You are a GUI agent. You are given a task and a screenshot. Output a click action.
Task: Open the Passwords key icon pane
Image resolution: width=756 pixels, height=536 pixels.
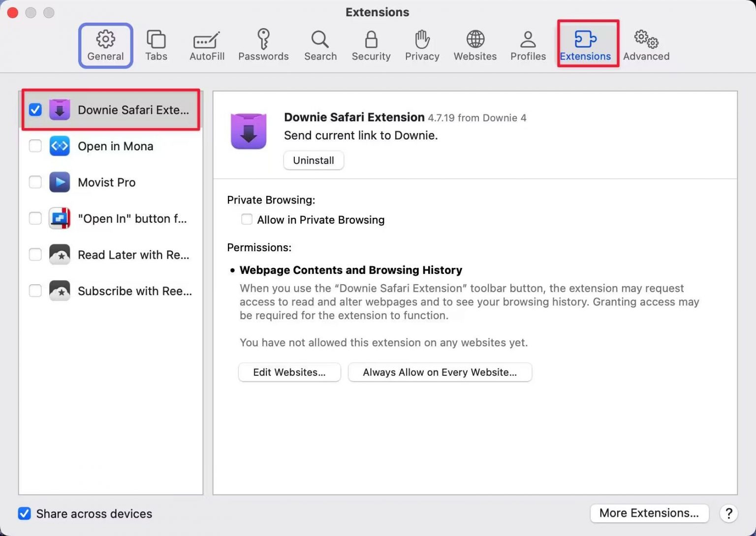point(263,45)
